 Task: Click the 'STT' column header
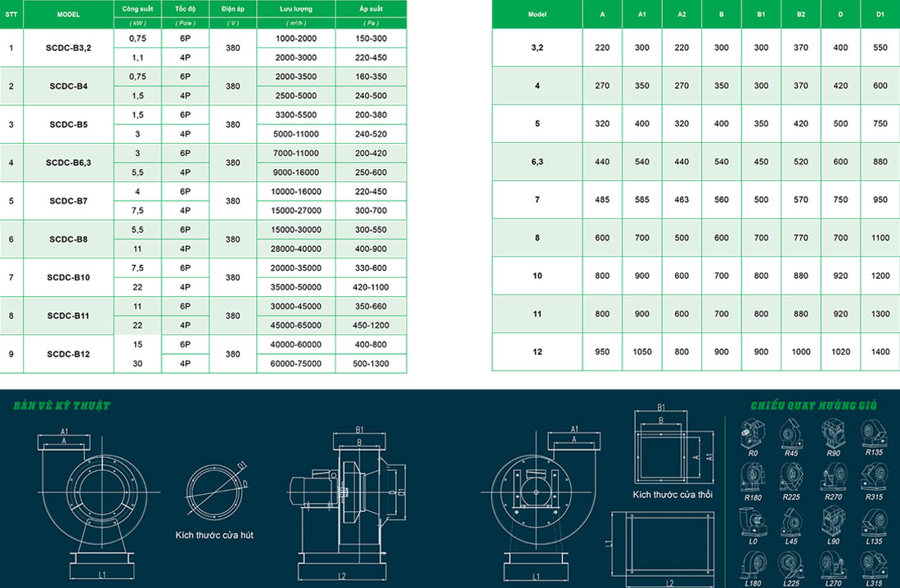(x=11, y=15)
